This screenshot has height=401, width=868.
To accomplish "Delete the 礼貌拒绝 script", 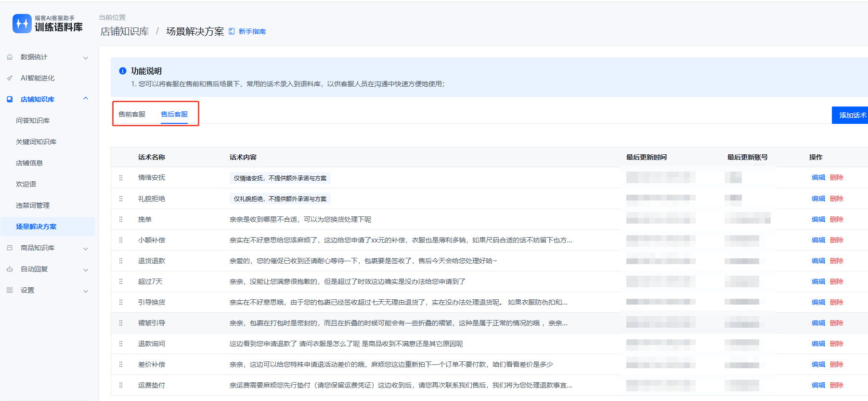I will point(837,199).
